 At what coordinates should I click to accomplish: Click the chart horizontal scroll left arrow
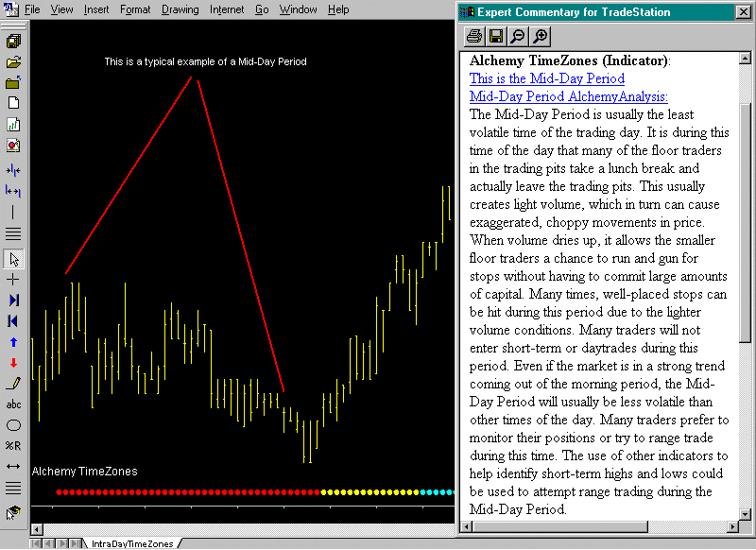click(x=37, y=529)
